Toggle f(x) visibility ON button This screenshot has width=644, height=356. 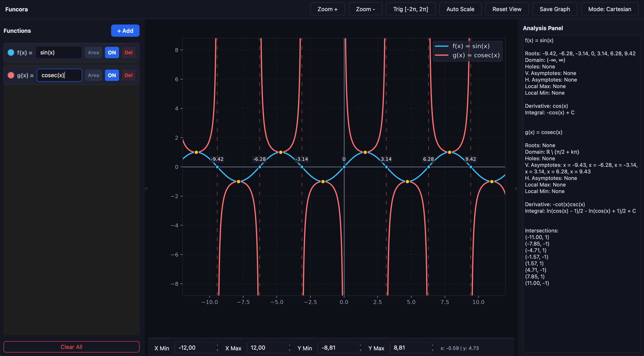coord(112,52)
